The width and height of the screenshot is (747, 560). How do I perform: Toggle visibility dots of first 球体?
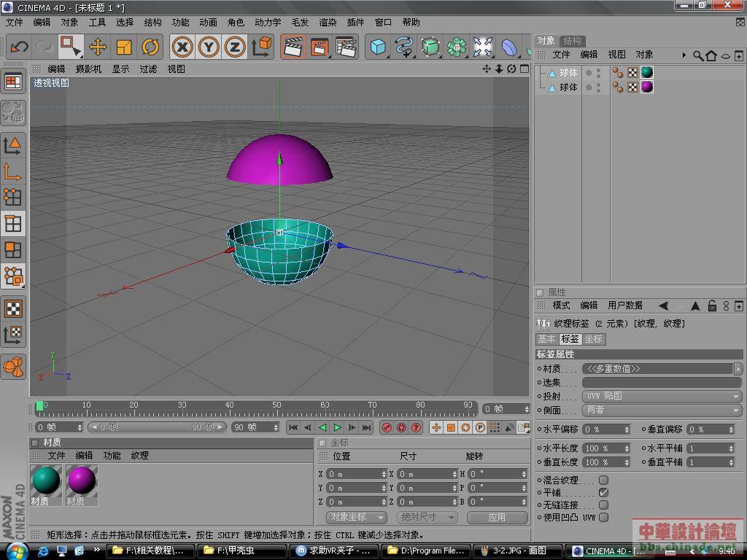[599, 73]
